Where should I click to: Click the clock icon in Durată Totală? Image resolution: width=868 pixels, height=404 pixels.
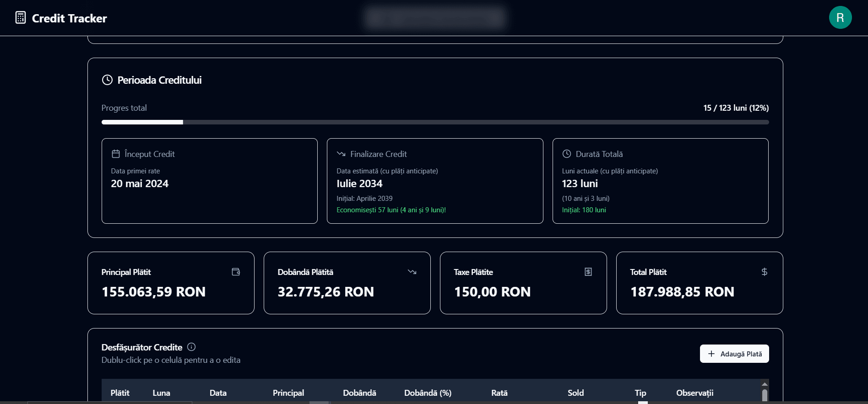pyautogui.click(x=567, y=154)
